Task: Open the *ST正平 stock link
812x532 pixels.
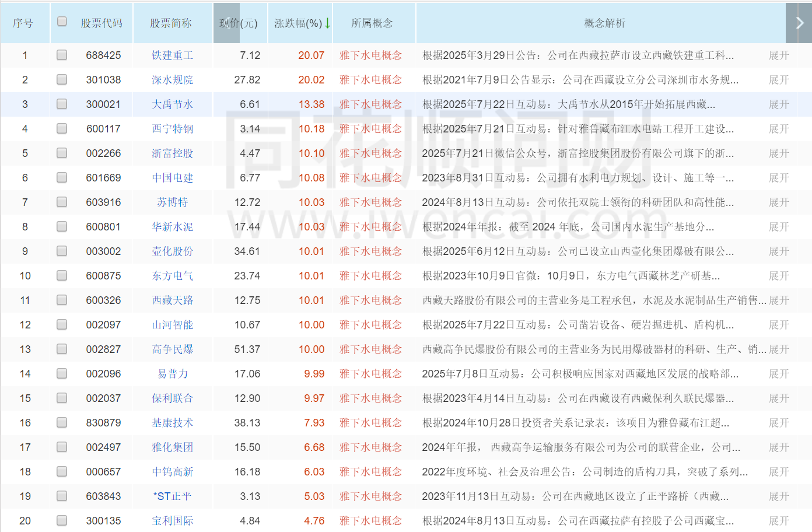Action: coord(172,496)
